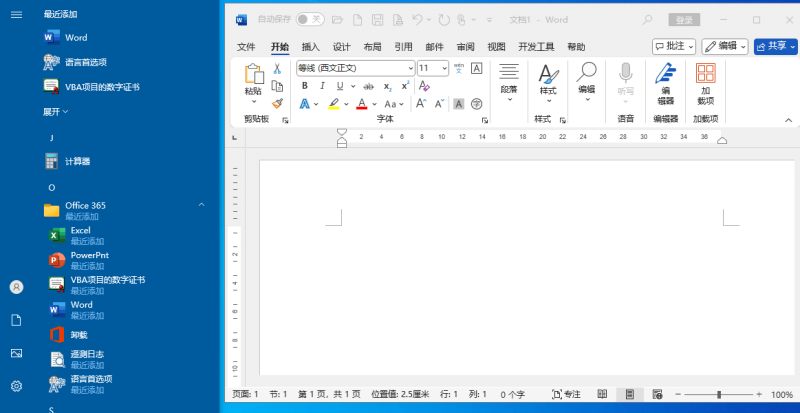This screenshot has width=800, height=413.
Task: Switch to the References (引用) tab
Action: (403, 47)
